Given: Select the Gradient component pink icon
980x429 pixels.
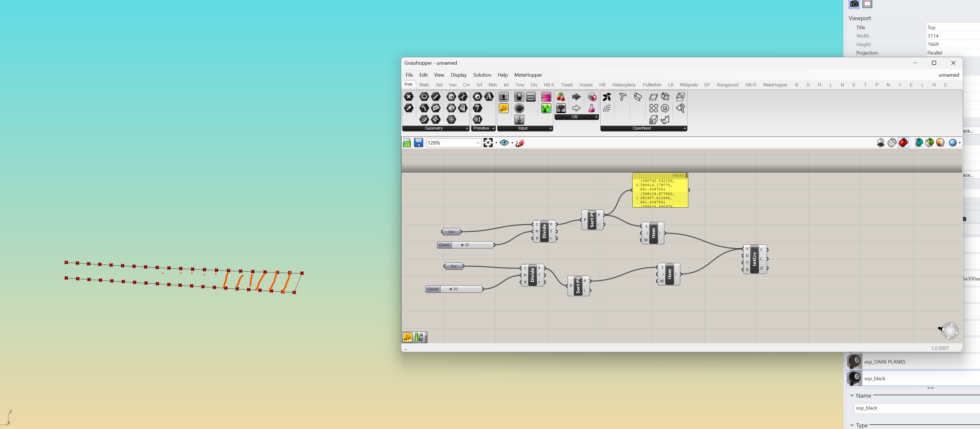Looking at the screenshot, I should click(546, 97).
